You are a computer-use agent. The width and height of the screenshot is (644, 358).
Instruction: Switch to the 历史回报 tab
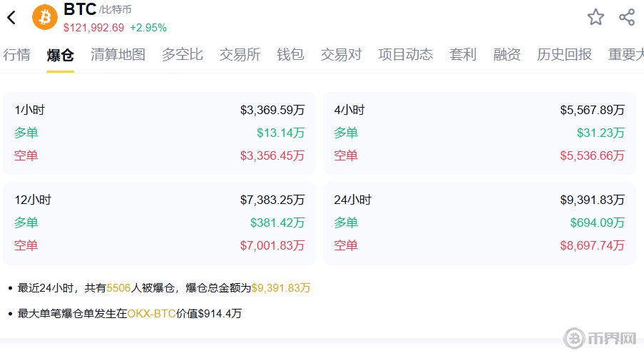[x=564, y=55]
